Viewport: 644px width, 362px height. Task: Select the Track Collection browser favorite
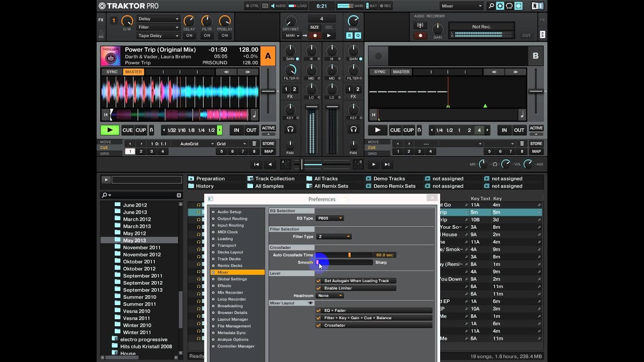tap(275, 178)
